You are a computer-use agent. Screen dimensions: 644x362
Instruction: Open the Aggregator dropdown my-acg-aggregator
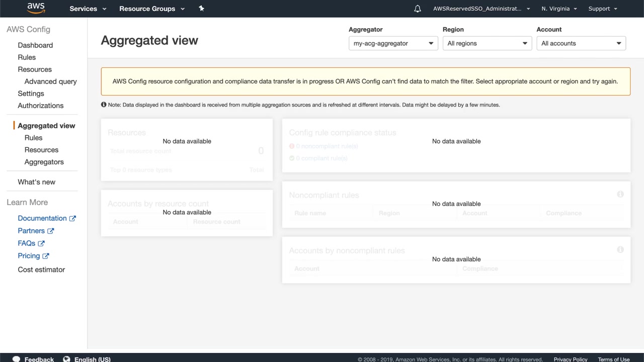click(393, 43)
